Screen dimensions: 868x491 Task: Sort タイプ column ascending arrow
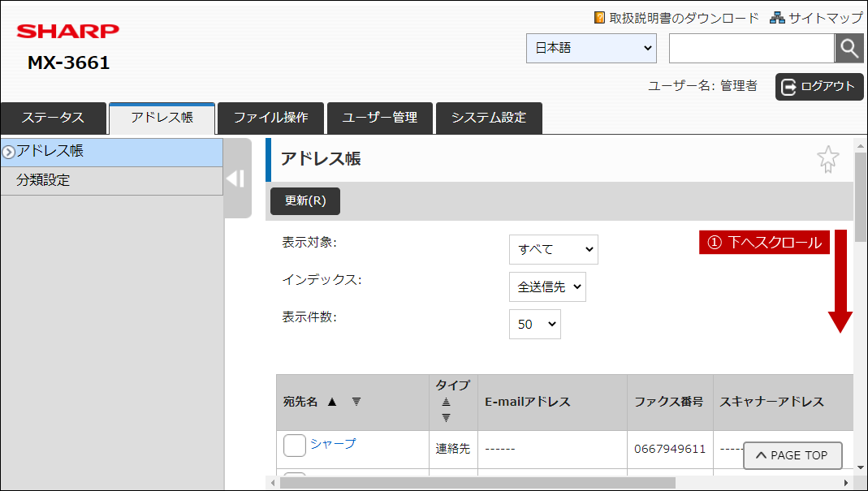point(446,403)
